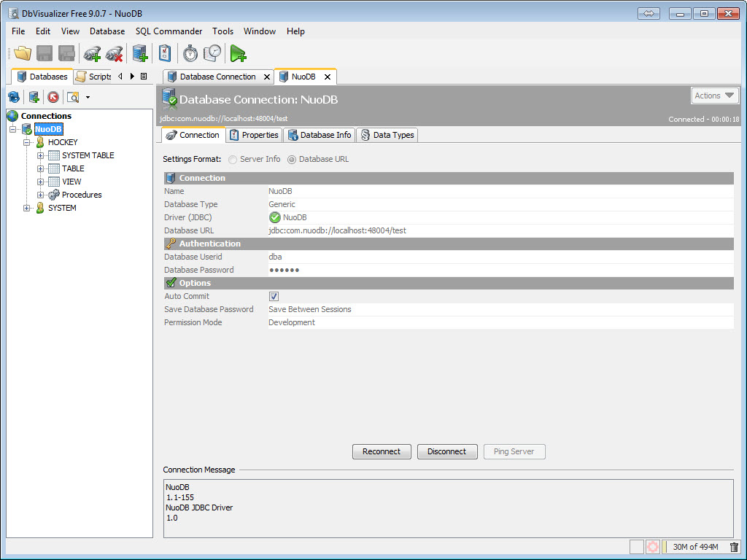Switch to the Databases panel tab
747x560 pixels.
[x=42, y=77]
